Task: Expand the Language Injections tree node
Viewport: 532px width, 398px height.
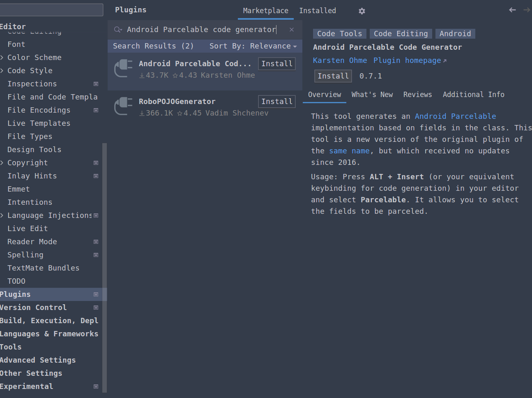Action: pyautogui.click(x=2, y=215)
